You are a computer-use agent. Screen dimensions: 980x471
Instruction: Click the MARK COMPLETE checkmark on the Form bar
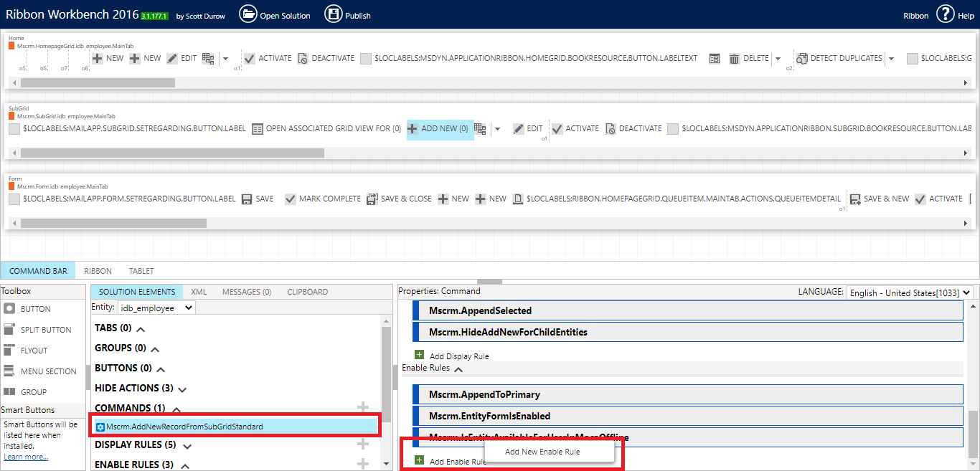point(291,199)
